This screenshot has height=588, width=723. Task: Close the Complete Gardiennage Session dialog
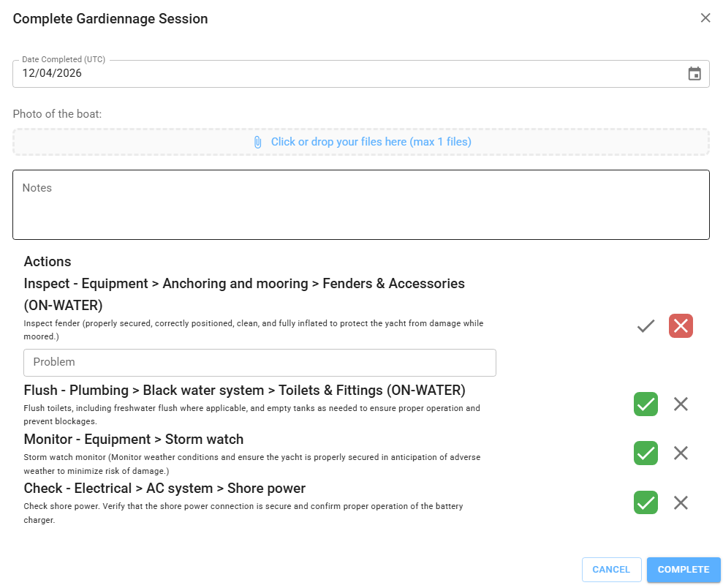click(705, 18)
